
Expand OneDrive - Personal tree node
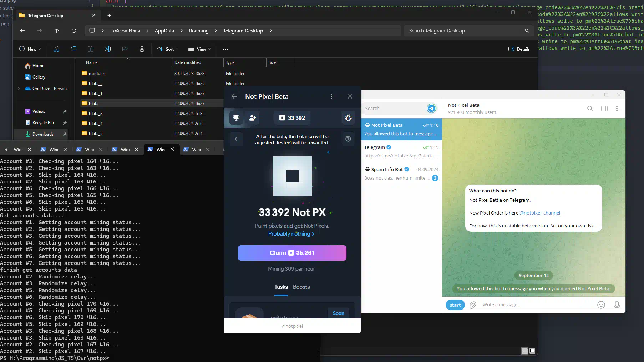19,89
